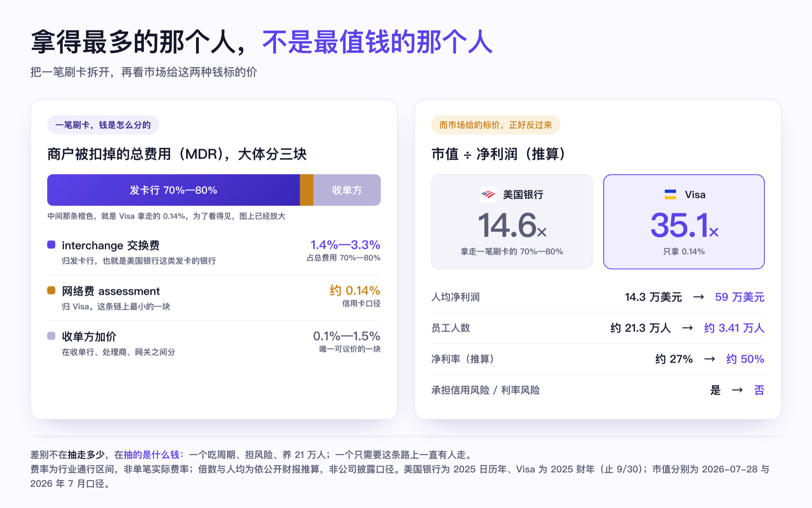Click the value 否 in risk row
The height and width of the screenshot is (508, 812).
click(759, 390)
